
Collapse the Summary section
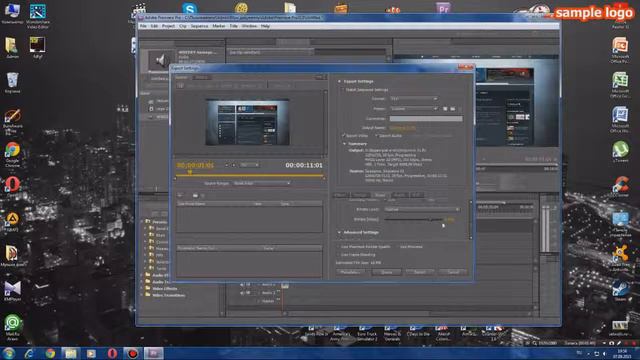[344, 144]
